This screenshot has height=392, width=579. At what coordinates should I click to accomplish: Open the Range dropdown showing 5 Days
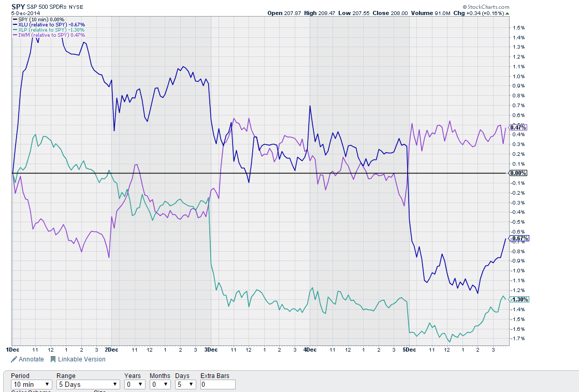coord(88,384)
